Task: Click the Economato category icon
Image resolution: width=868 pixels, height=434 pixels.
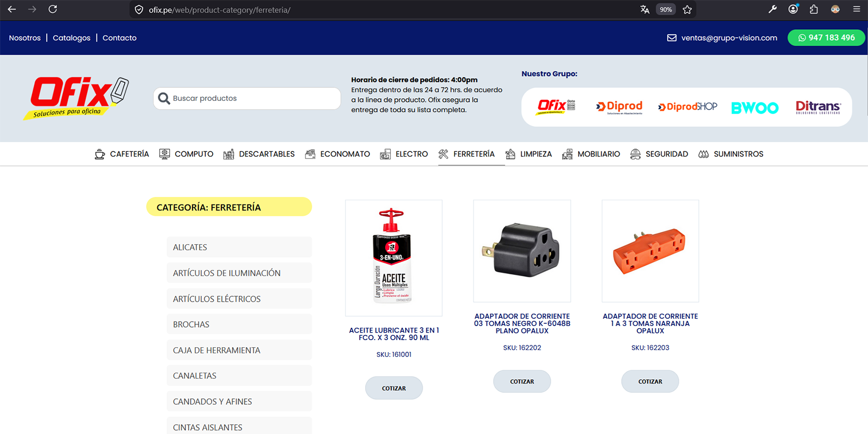Action: pyautogui.click(x=310, y=154)
